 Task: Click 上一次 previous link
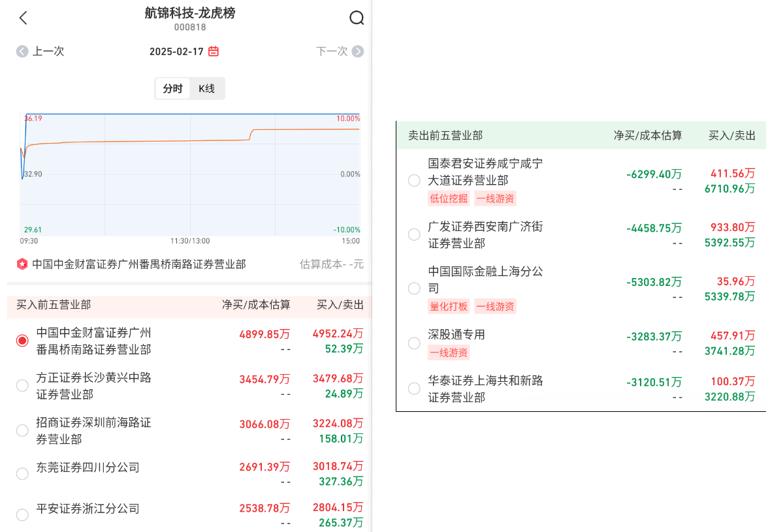click(x=48, y=52)
